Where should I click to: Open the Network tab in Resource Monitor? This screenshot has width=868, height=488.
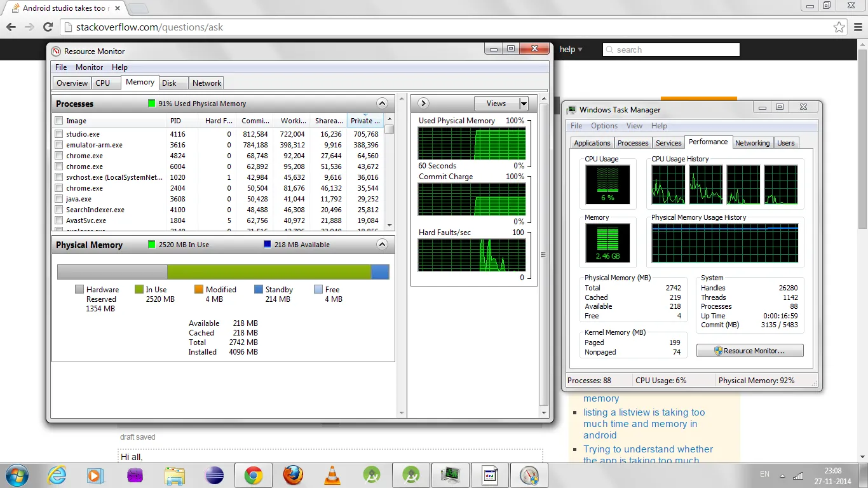pos(207,83)
